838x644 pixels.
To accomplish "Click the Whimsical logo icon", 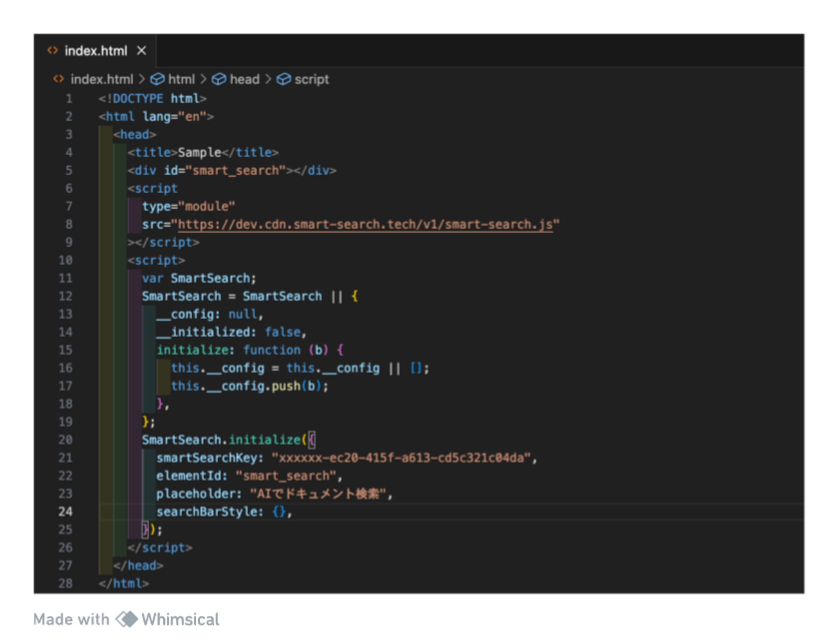I will pos(127,619).
